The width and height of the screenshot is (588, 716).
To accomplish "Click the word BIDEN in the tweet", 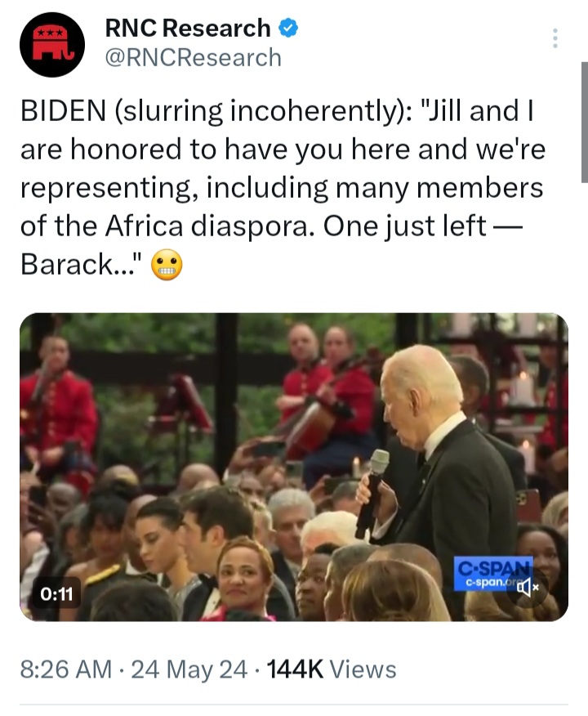I will [x=63, y=111].
